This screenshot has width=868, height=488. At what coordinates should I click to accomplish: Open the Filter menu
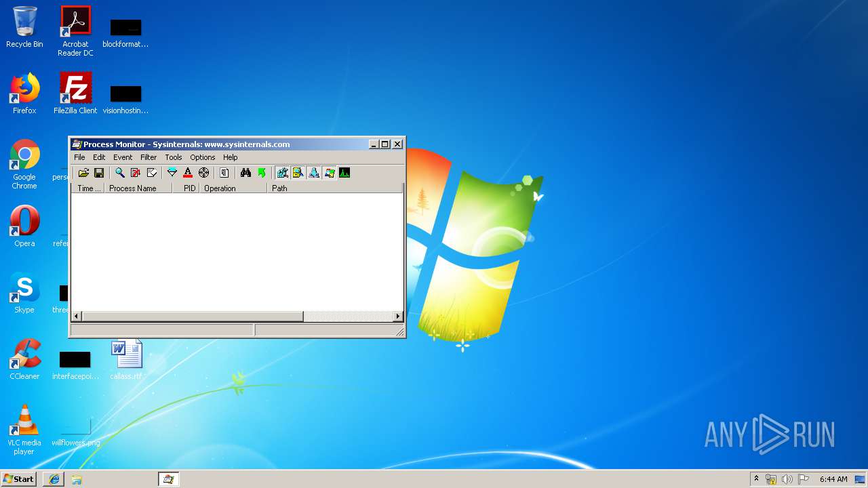coord(149,157)
